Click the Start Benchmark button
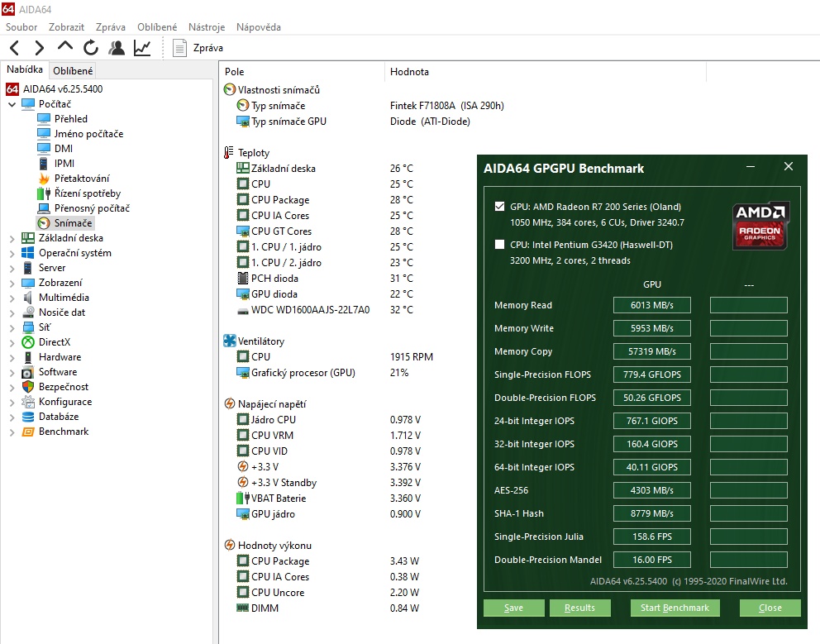 click(x=675, y=608)
